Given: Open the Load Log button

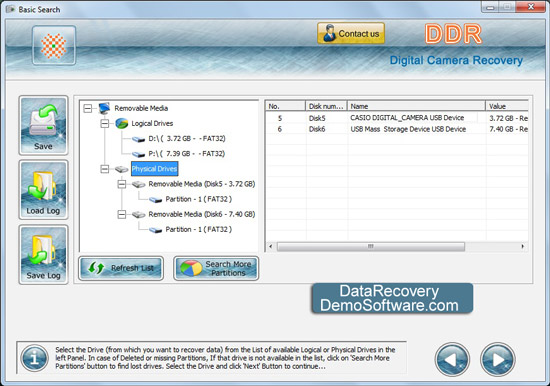Looking at the screenshot, I should 43,190.
